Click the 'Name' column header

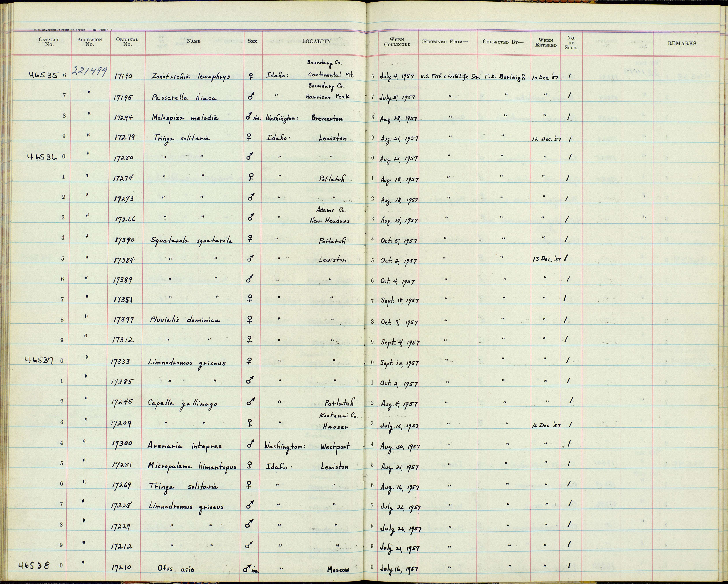tap(194, 41)
